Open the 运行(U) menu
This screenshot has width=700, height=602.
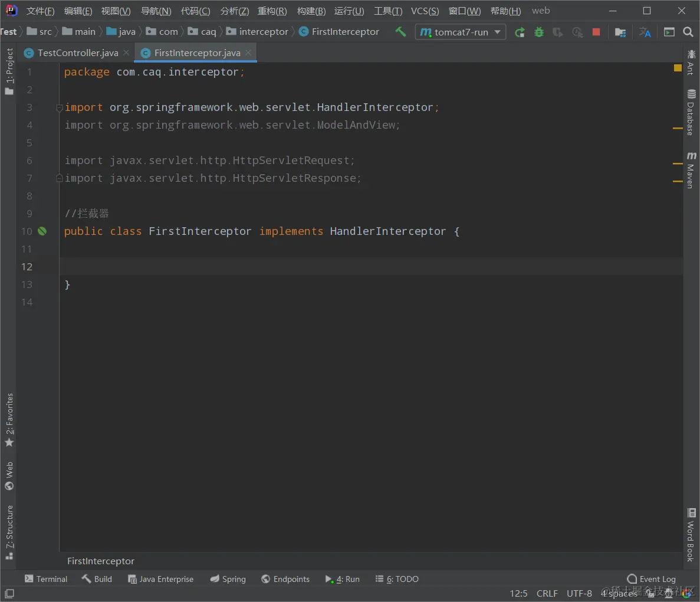349,11
